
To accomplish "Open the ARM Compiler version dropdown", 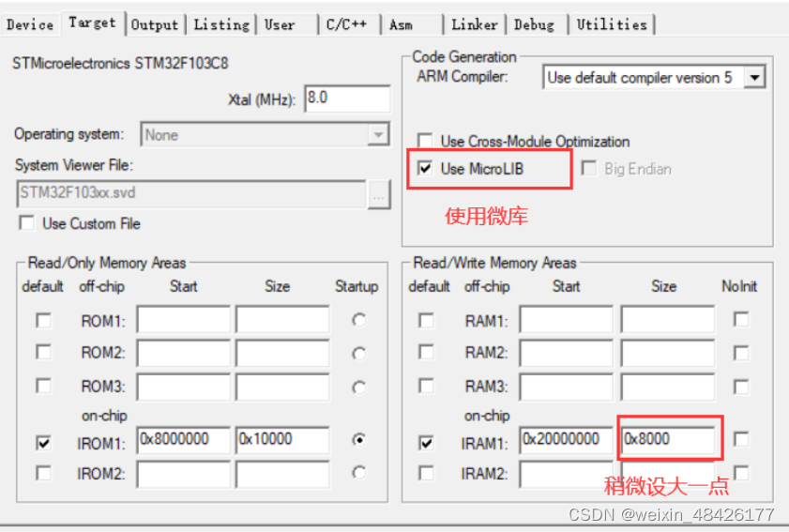I will click(x=654, y=78).
